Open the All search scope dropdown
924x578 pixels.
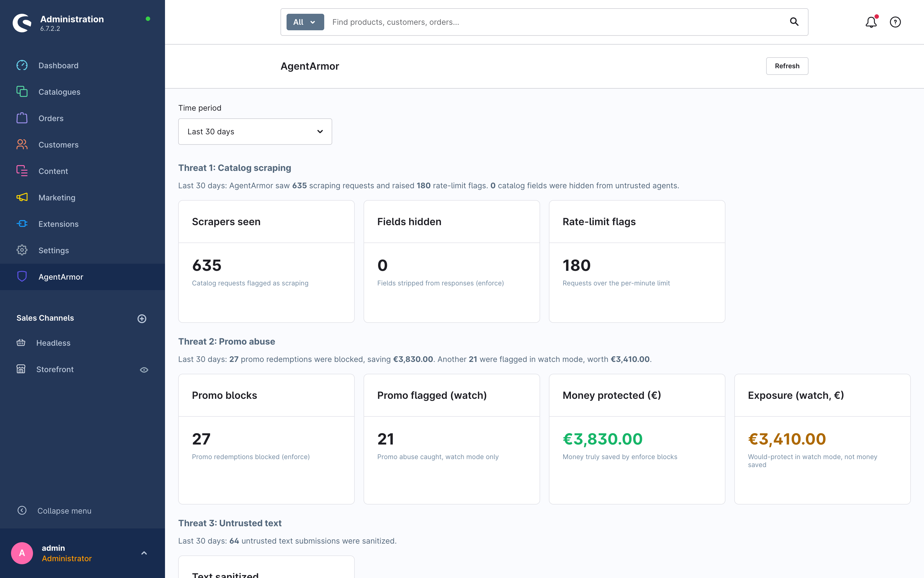click(x=305, y=22)
